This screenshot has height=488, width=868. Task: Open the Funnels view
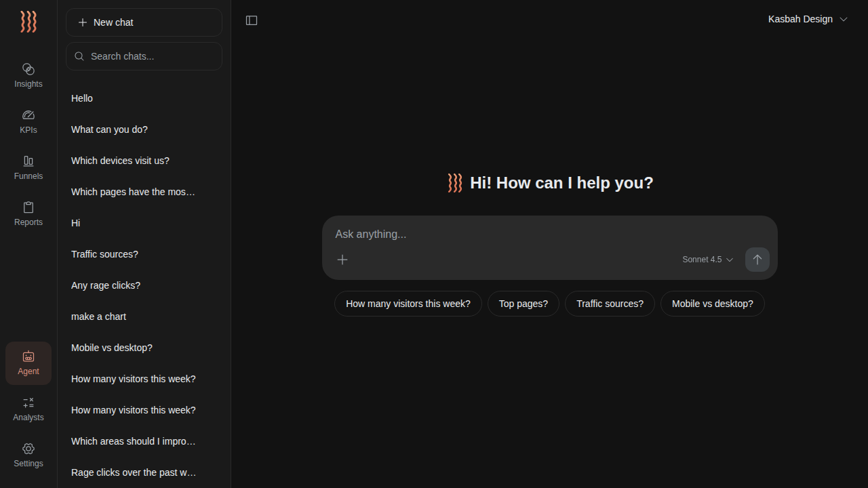[28, 167]
